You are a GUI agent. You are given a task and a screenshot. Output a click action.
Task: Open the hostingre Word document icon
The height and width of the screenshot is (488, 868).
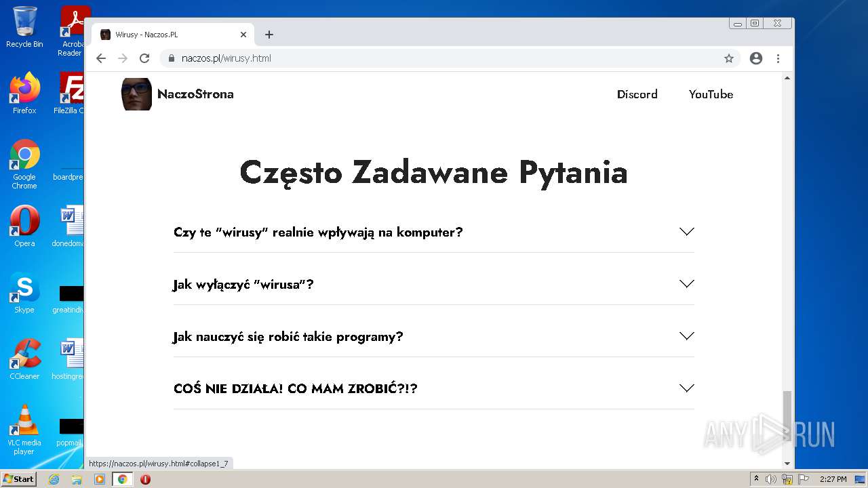69,359
